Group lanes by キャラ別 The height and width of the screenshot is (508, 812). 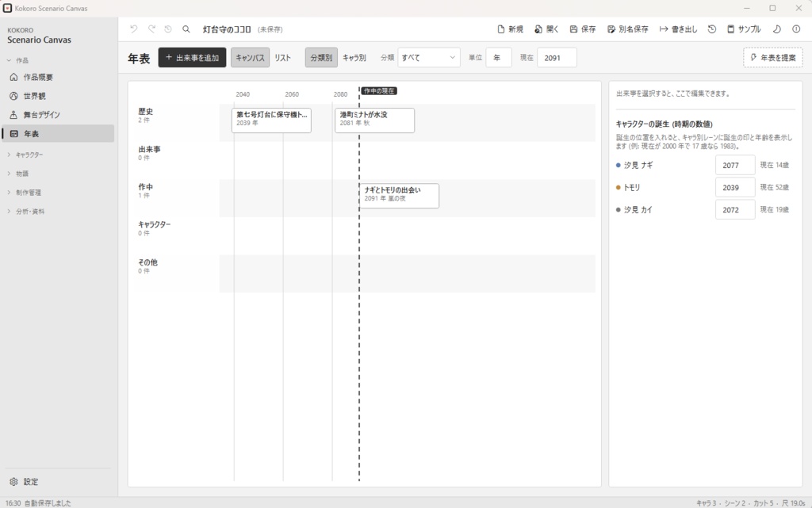pos(354,57)
